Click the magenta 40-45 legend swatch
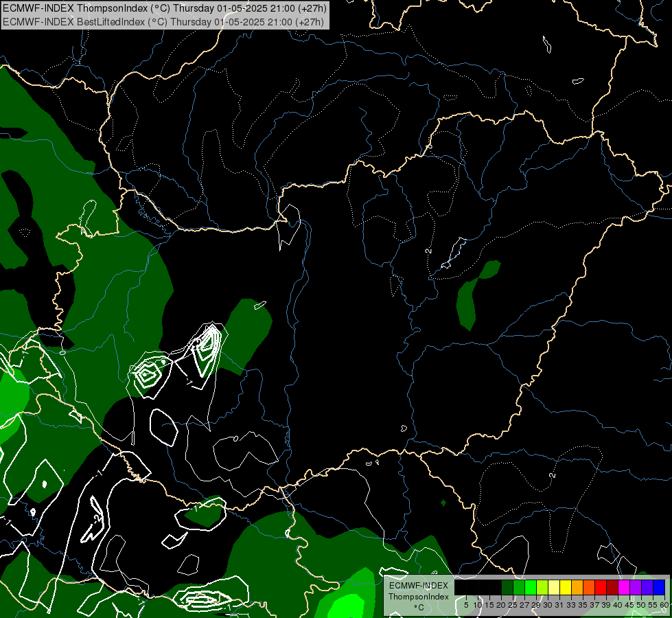The height and width of the screenshot is (618, 672). [624, 587]
